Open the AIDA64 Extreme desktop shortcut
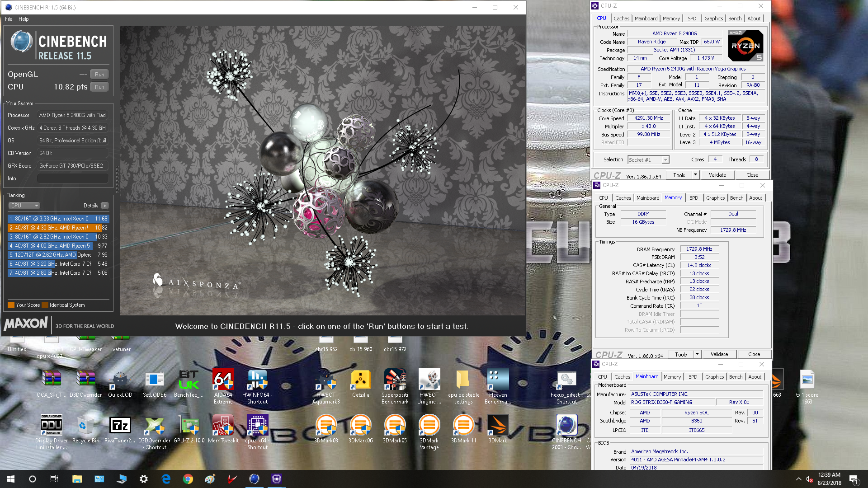The height and width of the screenshot is (488, 868). [223, 386]
